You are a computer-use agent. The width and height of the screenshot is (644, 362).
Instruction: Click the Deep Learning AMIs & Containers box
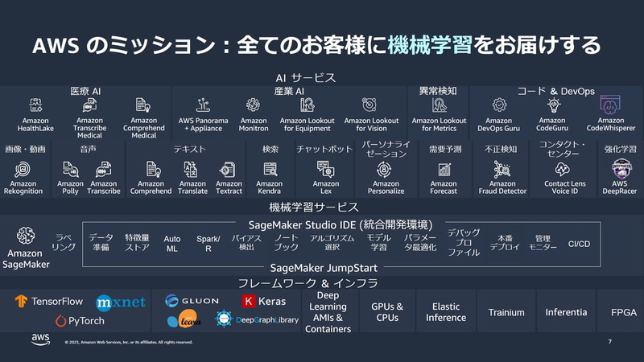(x=328, y=312)
